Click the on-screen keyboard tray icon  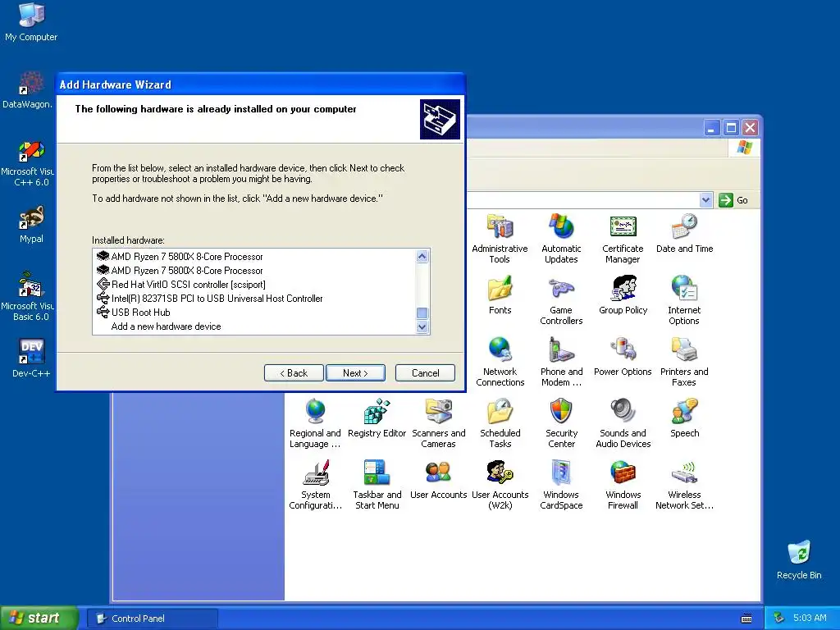click(746, 619)
